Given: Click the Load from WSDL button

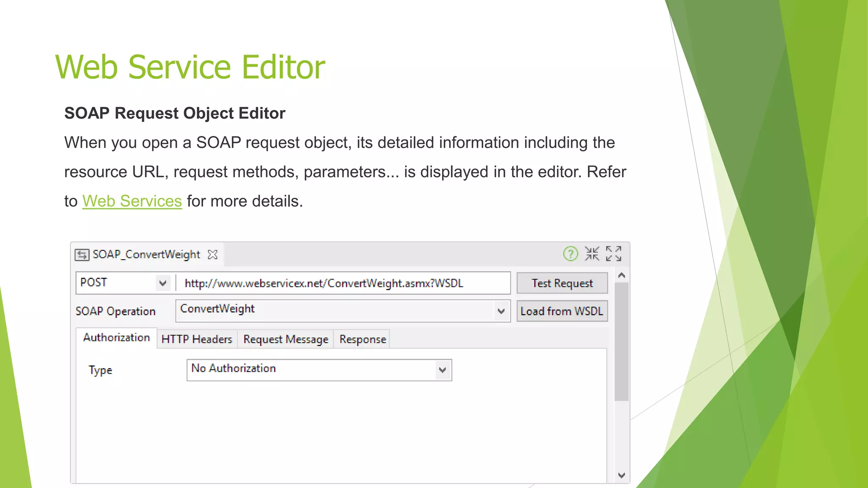Looking at the screenshot, I should point(562,311).
